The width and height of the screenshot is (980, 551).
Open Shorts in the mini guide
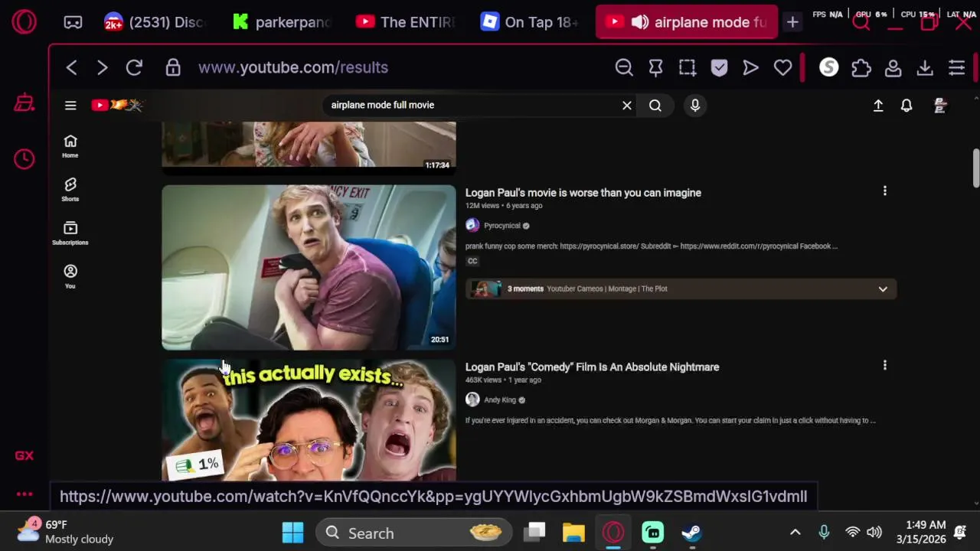point(70,189)
